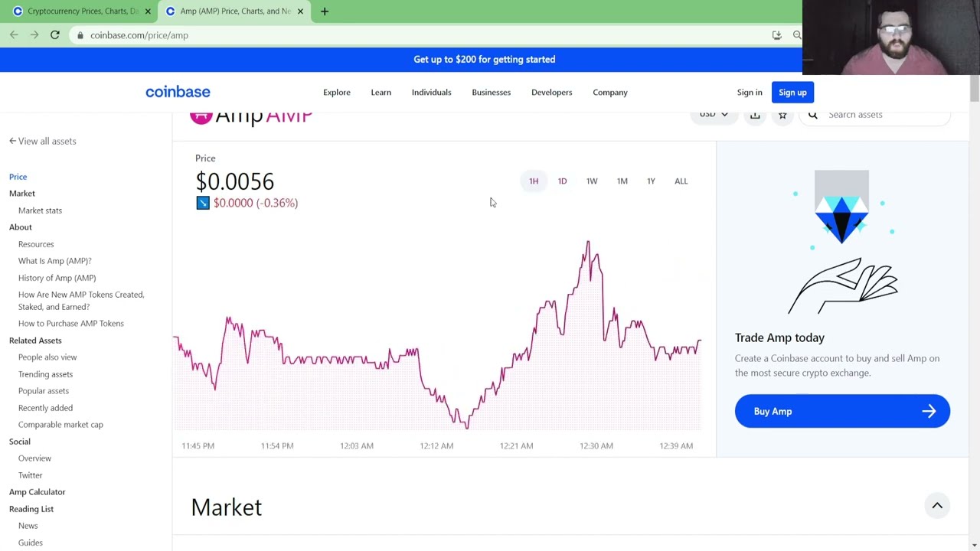Open Amp Calculator sidebar link

(x=37, y=492)
